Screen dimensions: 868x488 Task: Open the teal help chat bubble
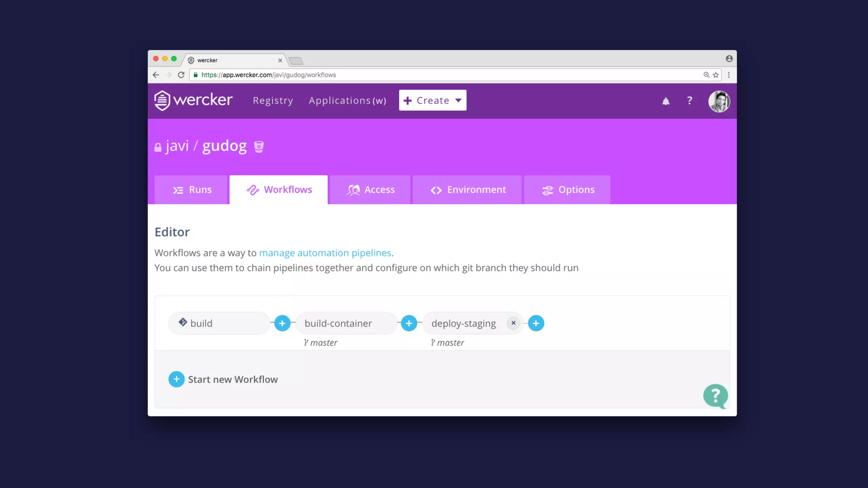(x=715, y=396)
